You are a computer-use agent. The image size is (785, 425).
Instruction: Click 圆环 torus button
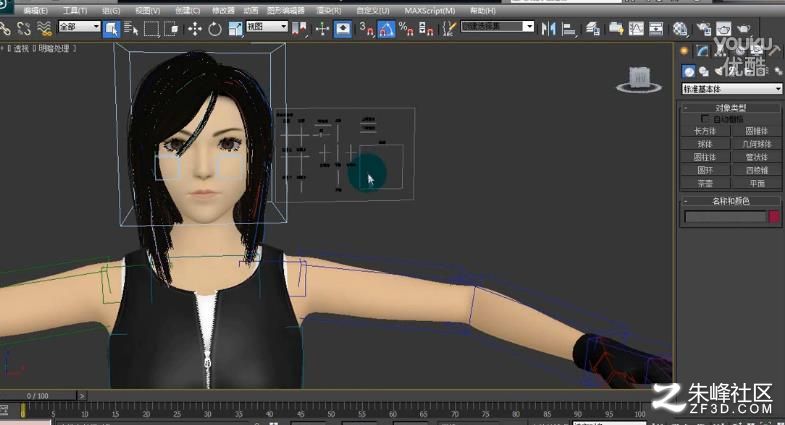click(705, 170)
